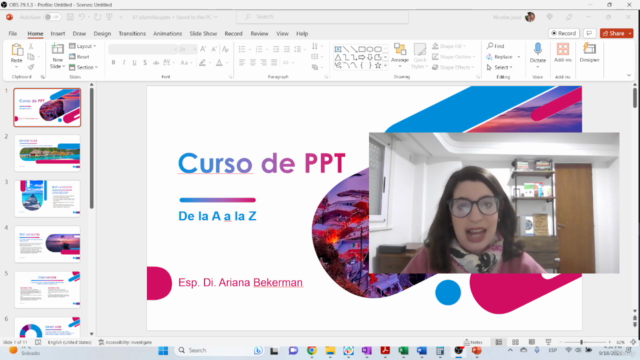Click the Cut scissors icon
This screenshot has height=360, width=640.
coord(31,47)
